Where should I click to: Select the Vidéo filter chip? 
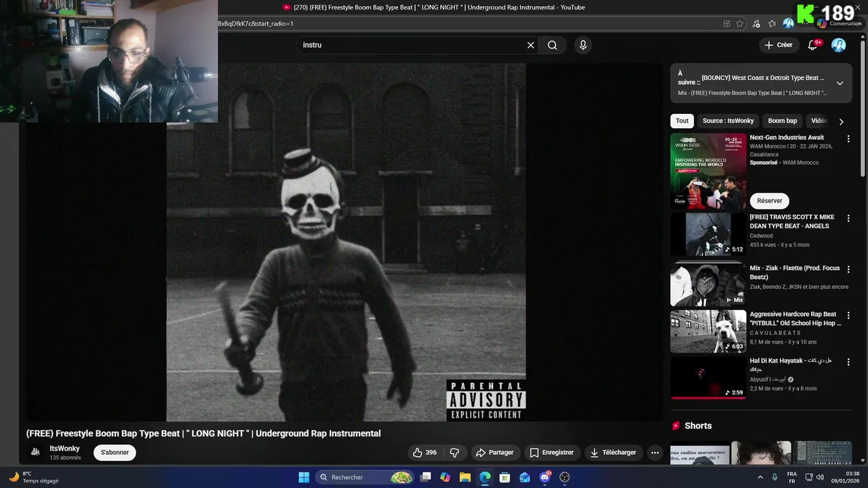819,121
